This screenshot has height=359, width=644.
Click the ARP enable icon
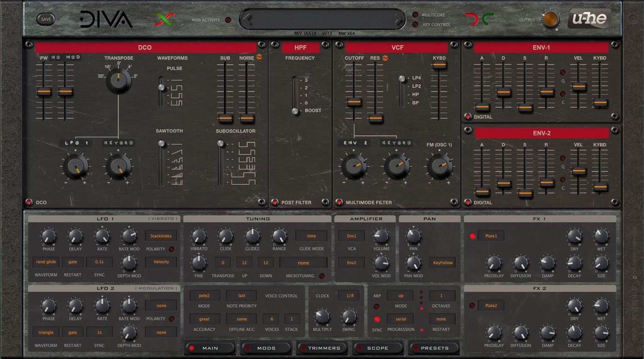377,307
